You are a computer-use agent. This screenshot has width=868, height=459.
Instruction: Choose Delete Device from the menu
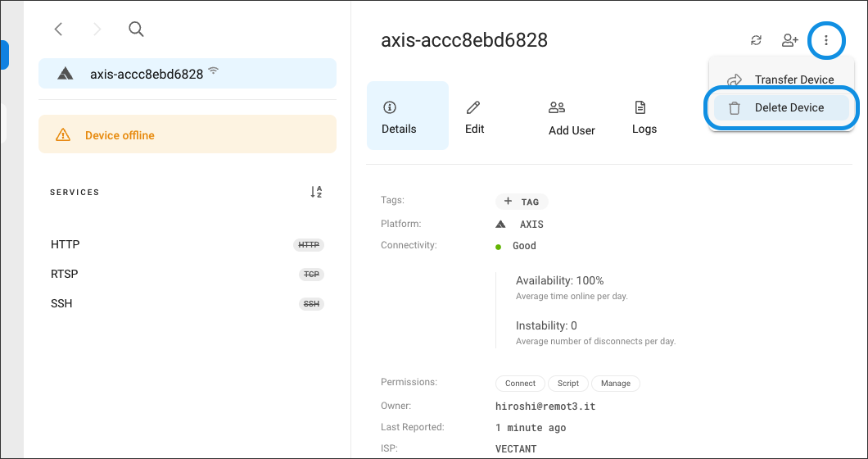(x=781, y=107)
